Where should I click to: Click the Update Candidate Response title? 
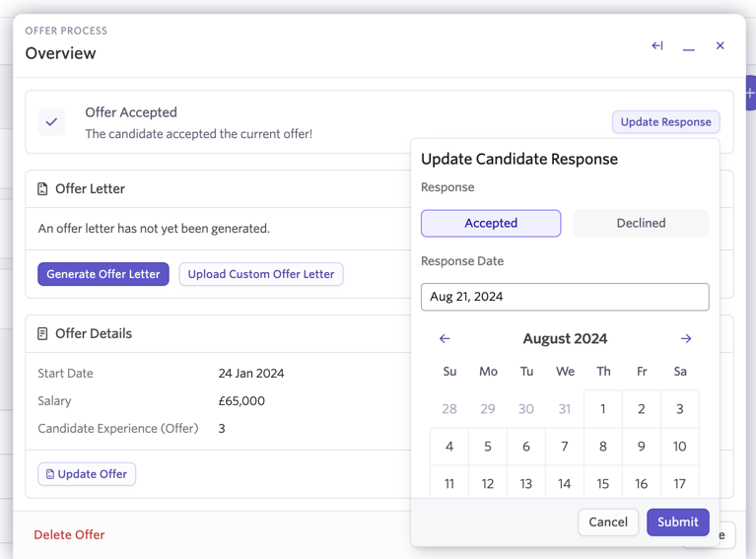519,159
